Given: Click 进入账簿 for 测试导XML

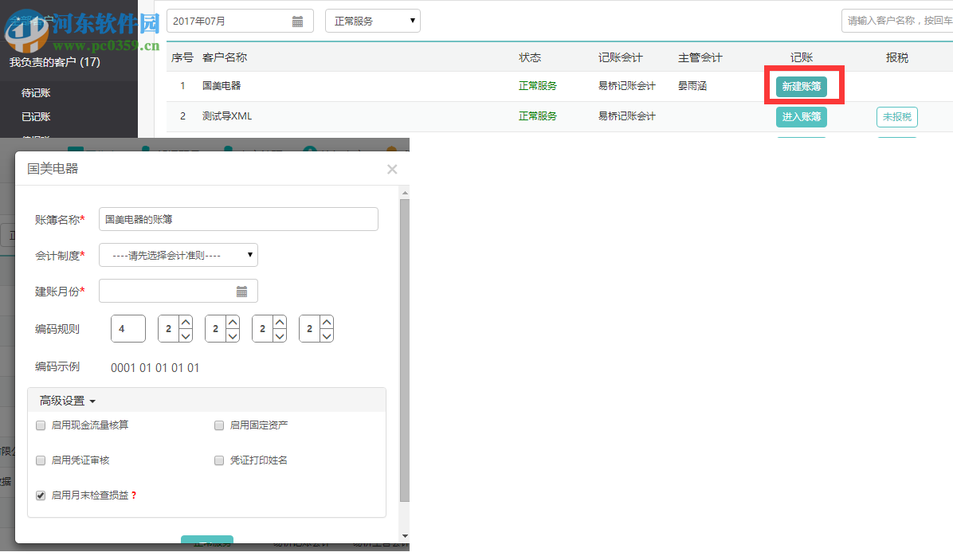Looking at the screenshot, I should (802, 116).
